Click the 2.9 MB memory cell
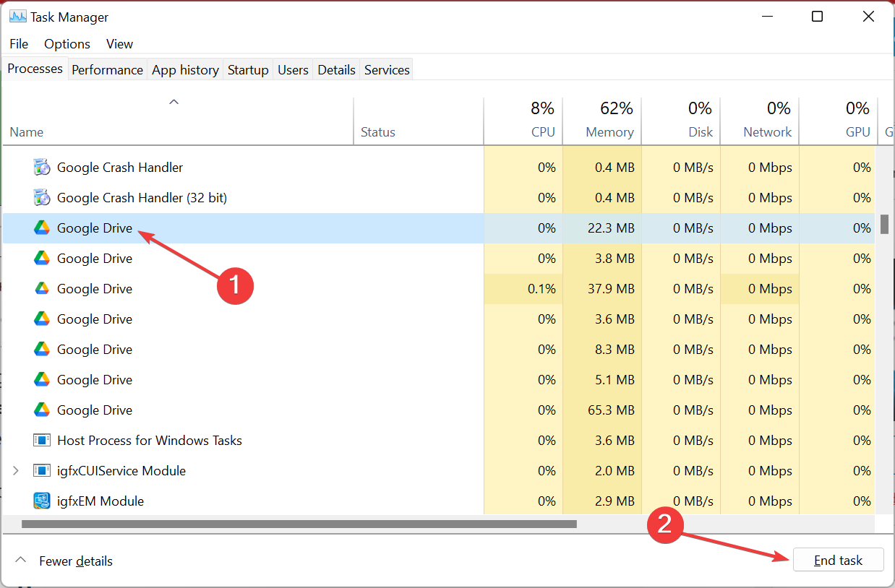 (601, 501)
